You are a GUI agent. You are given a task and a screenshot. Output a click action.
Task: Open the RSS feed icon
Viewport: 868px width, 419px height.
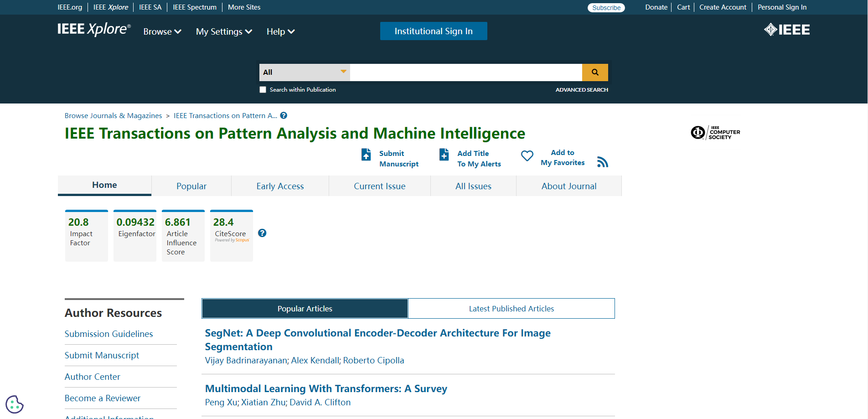tap(602, 162)
